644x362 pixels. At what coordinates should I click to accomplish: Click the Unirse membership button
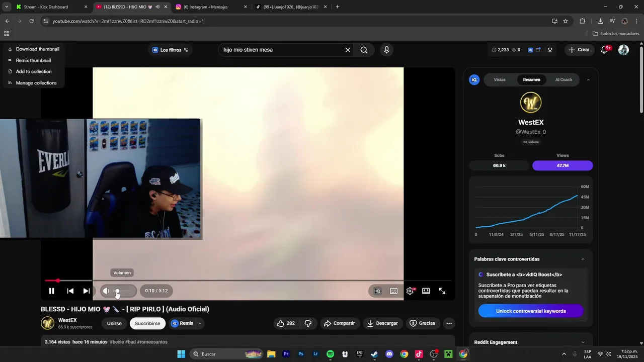pos(114,323)
